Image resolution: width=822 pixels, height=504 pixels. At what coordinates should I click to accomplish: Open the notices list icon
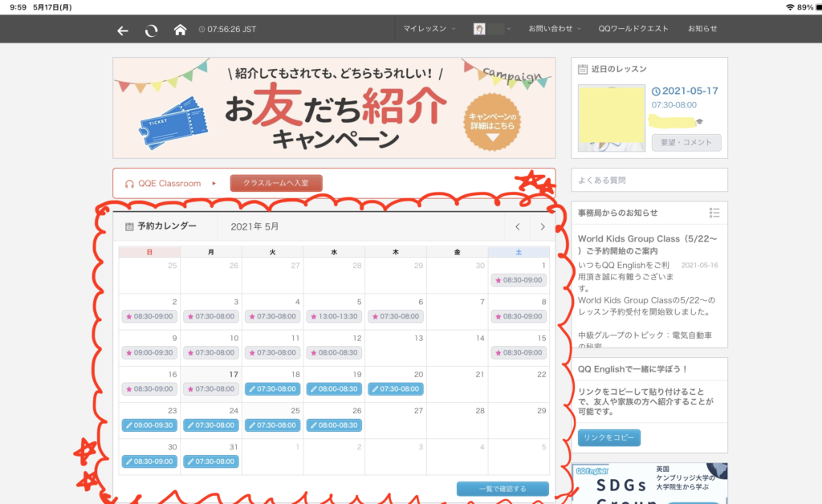pos(714,213)
